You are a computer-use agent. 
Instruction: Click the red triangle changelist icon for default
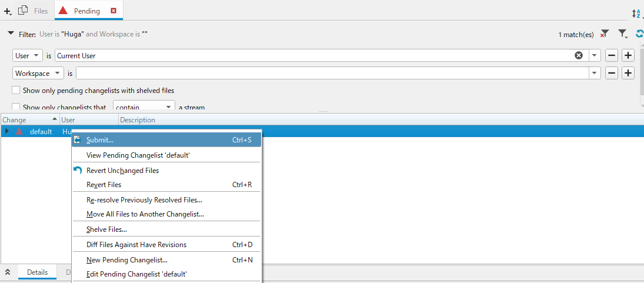(19, 131)
